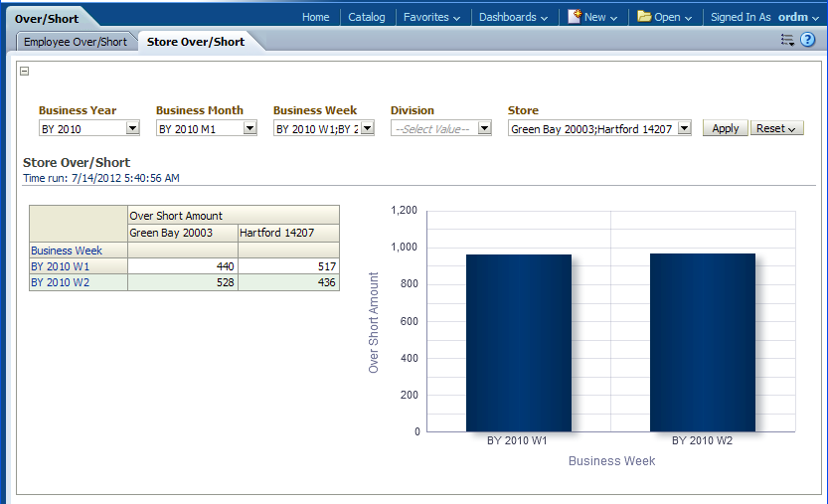Expand the Business Week dropdown
This screenshot has height=504, width=828.
click(x=367, y=128)
